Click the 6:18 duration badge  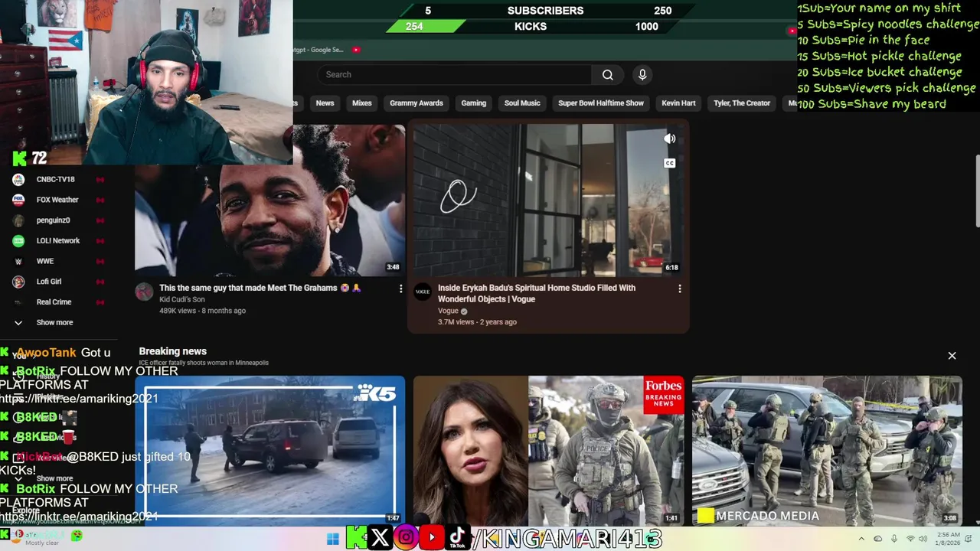click(x=671, y=268)
